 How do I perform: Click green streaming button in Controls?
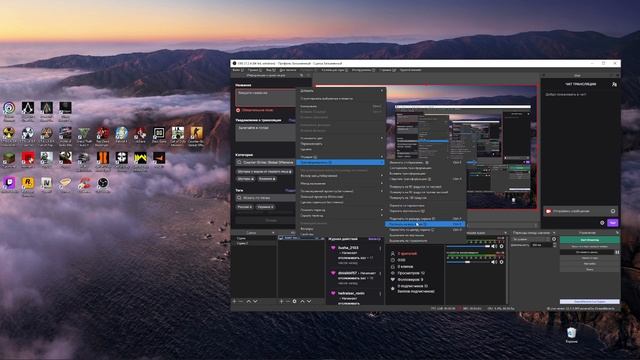(590, 240)
